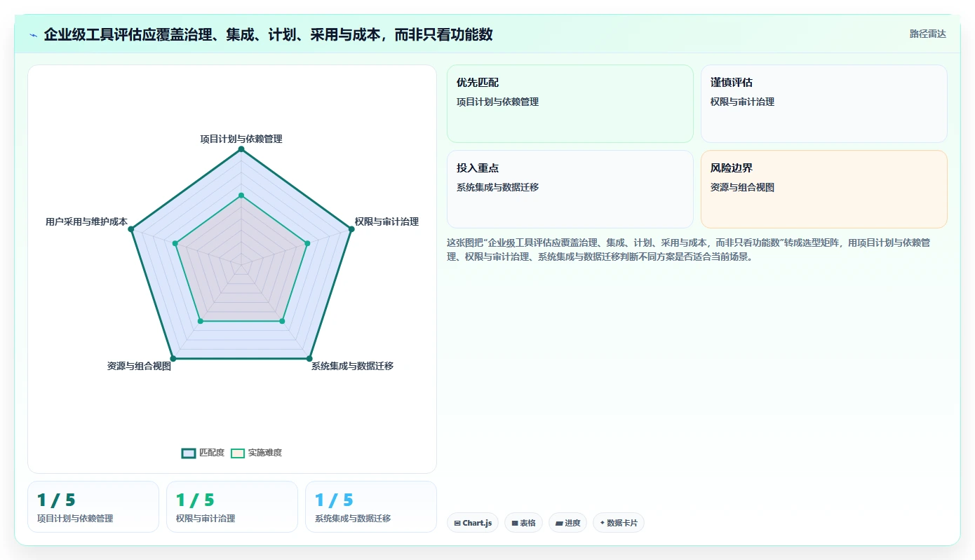Click outer 匹配度 point on 用户采用与维护成本 axis
The image size is (975, 560).
click(x=131, y=229)
